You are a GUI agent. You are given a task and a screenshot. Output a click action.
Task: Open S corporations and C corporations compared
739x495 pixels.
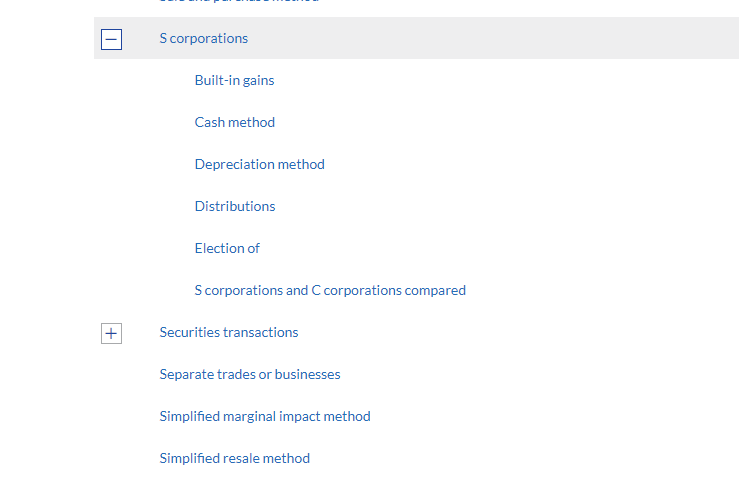tap(330, 290)
